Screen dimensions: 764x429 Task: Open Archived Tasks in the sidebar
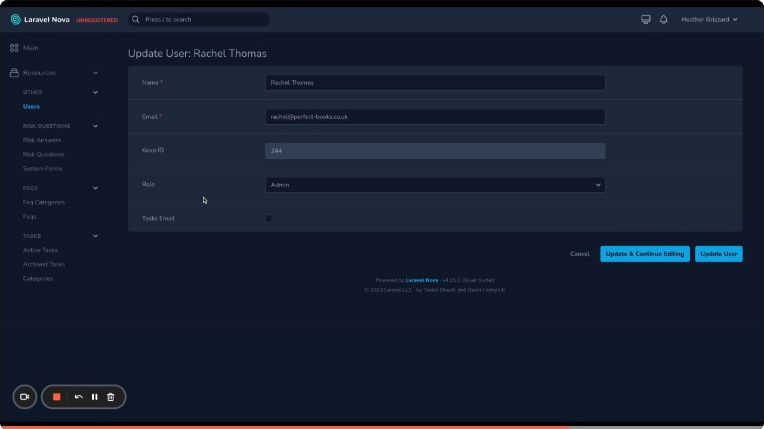click(44, 264)
